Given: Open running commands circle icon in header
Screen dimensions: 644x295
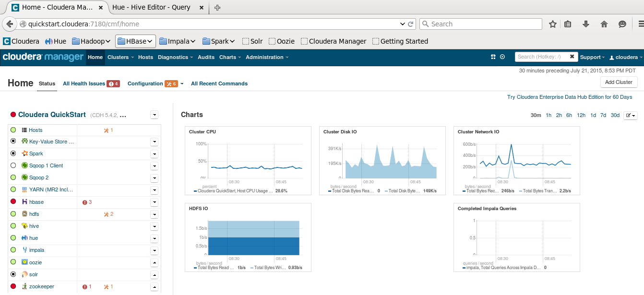Looking at the screenshot, I should tap(502, 57).
